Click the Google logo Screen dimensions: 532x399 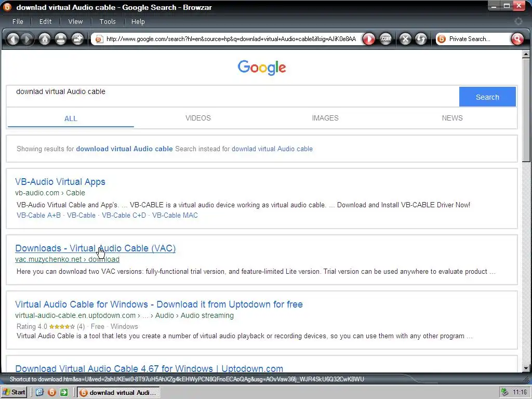click(262, 68)
